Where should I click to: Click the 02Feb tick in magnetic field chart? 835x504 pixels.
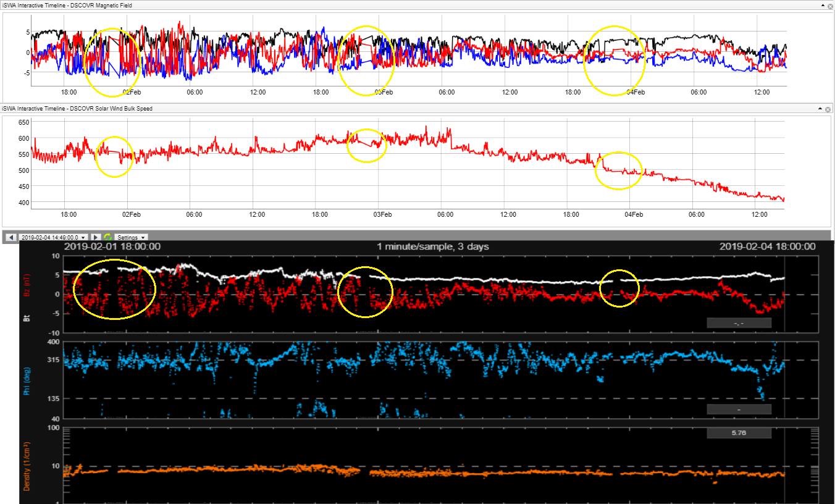pos(132,92)
